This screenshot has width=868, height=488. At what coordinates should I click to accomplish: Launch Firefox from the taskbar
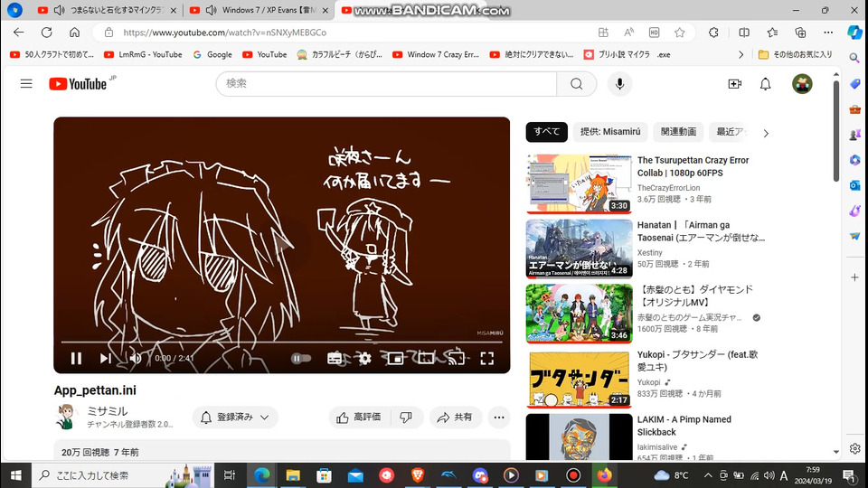click(604, 475)
